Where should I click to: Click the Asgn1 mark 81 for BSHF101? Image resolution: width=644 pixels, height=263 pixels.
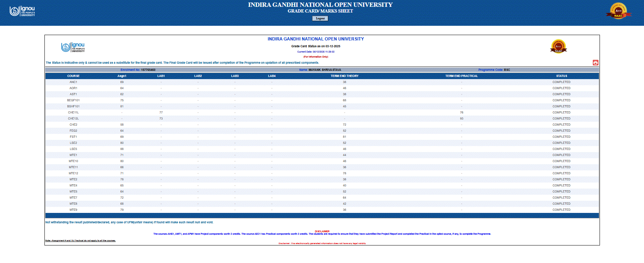(x=122, y=106)
